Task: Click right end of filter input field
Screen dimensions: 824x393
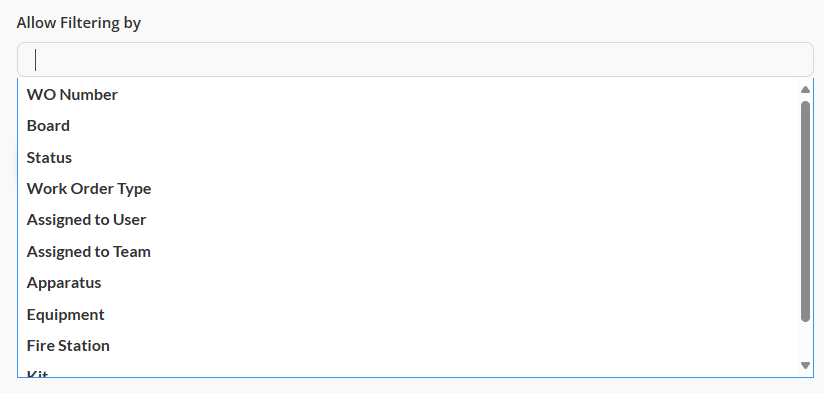Action: coord(788,59)
